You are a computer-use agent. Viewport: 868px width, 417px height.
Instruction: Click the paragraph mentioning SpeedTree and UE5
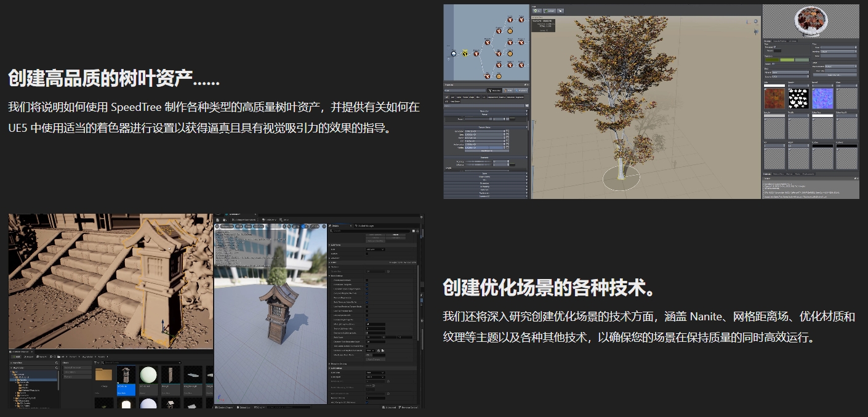[x=214, y=118]
